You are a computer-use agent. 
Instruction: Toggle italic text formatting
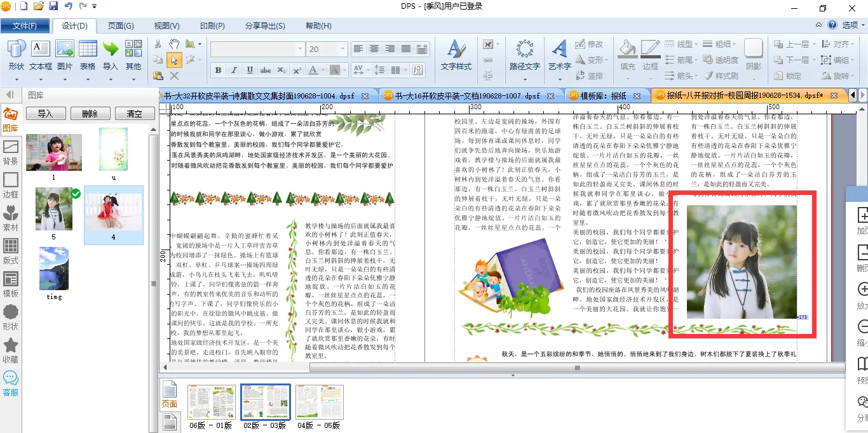[x=234, y=70]
